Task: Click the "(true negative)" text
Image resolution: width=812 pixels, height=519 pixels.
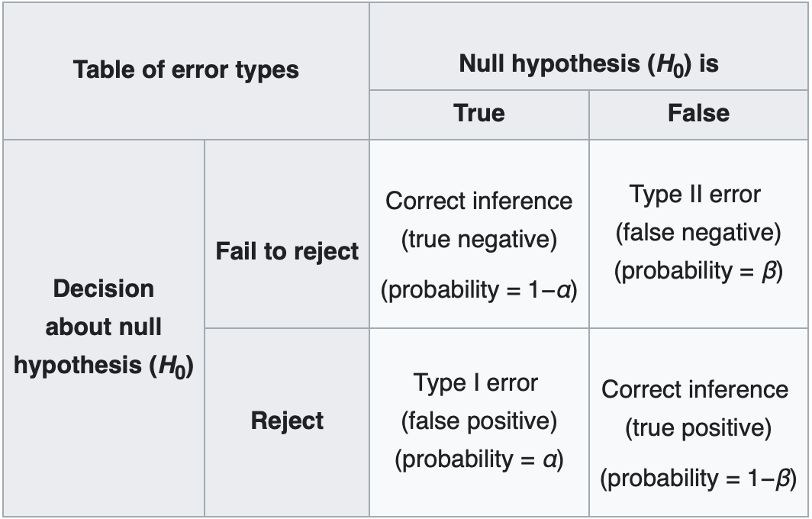Action: (479, 240)
